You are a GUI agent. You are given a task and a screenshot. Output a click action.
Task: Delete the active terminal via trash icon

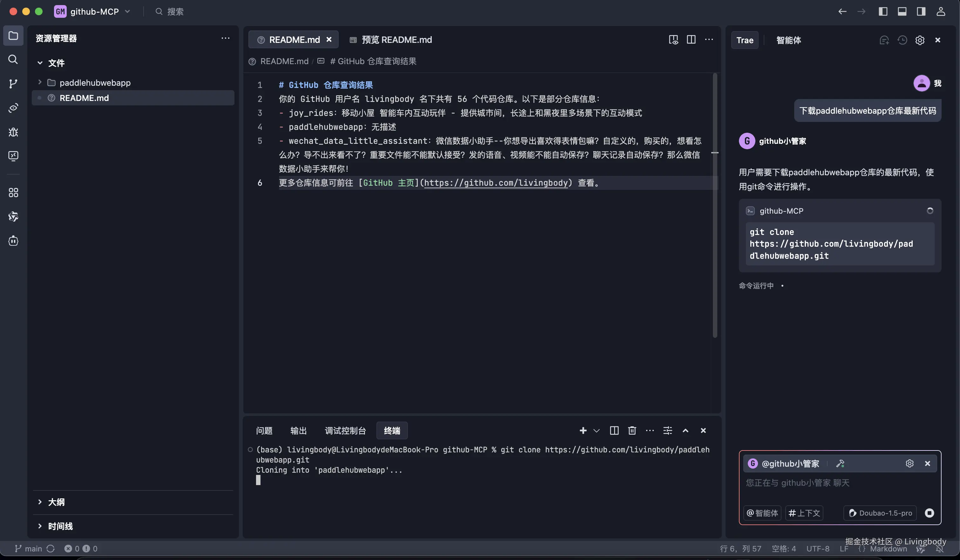coord(632,430)
